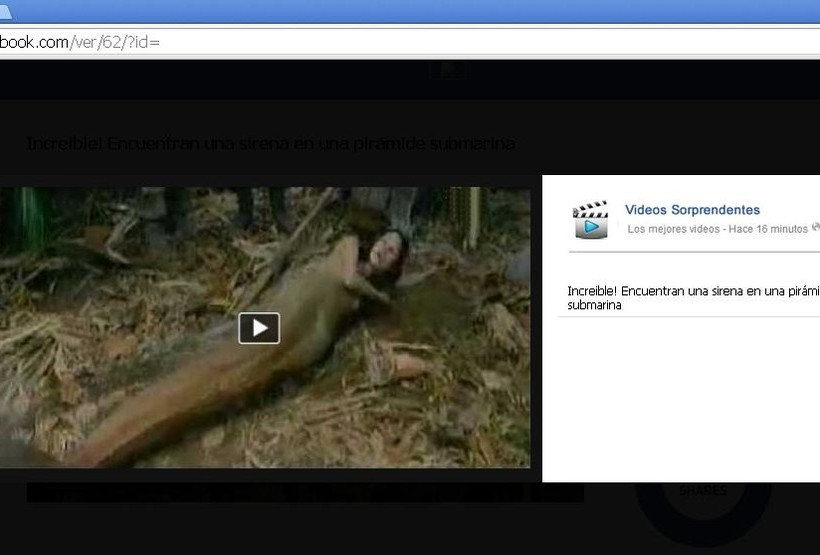Open the Videos Sorprendentes page
Image resolution: width=820 pixels, height=555 pixels.
click(692, 210)
